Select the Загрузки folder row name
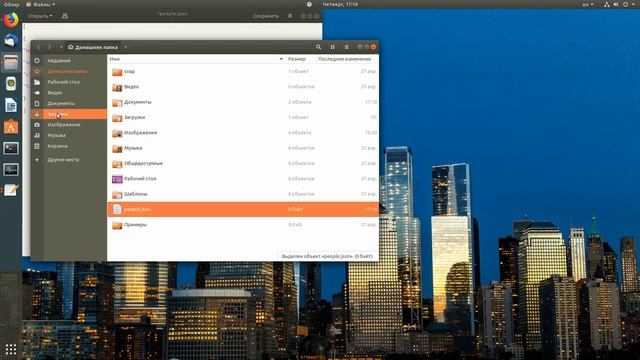640x360 pixels. (x=135, y=118)
